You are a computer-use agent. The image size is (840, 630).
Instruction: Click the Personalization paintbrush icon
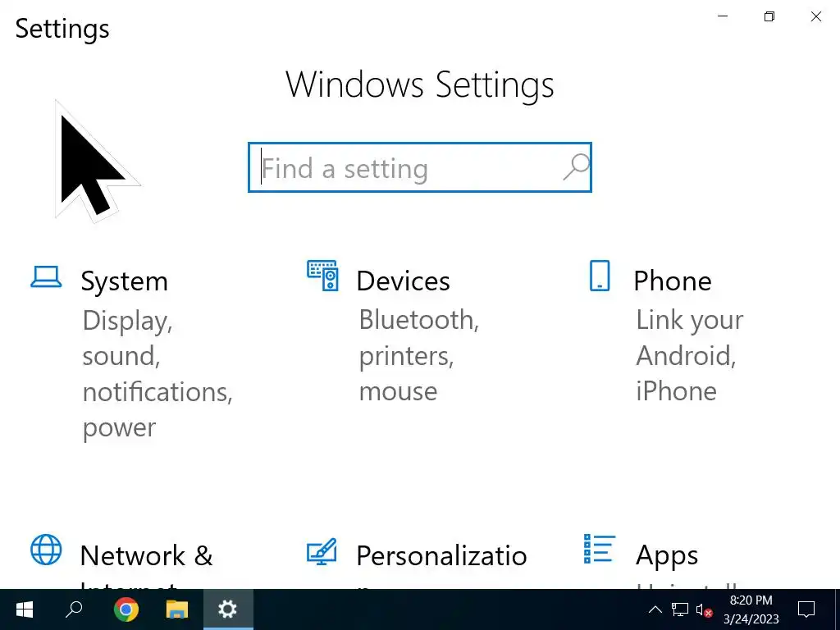click(322, 550)
